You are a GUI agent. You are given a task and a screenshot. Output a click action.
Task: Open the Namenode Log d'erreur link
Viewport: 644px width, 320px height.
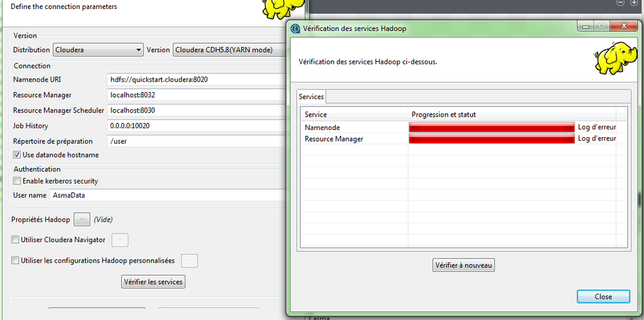click(597, 127)
